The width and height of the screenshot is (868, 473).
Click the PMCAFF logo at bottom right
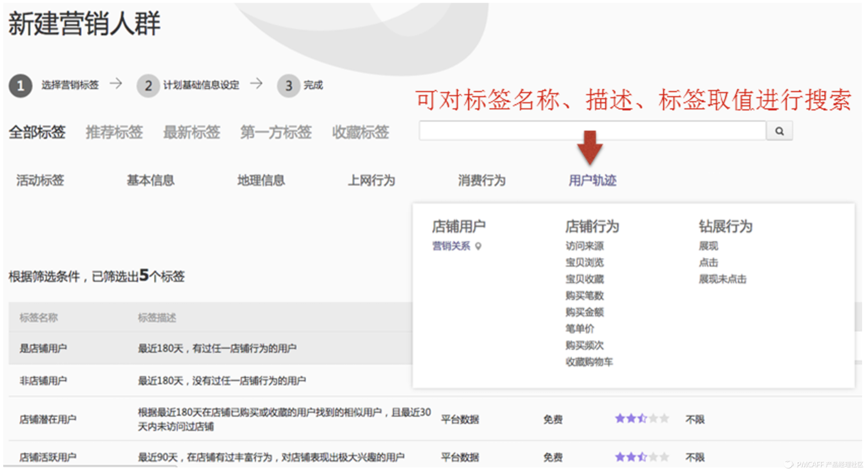pyautogui.click(x=820, y=465)
